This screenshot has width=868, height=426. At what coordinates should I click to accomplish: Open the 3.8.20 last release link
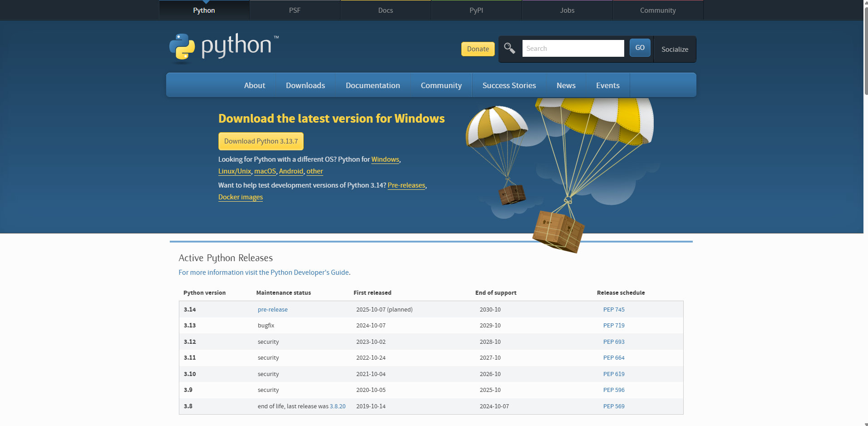point(337,406)
